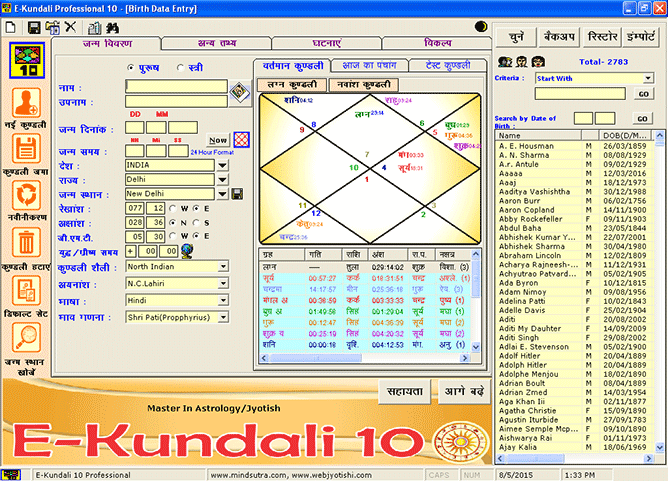Switch to the अन्य तथ्य tab
This screenshot has width=668, height=481.
(x=217, y=43)
